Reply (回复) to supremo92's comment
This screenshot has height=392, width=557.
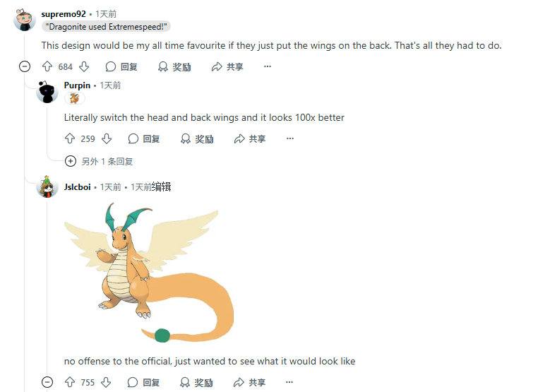[121, 66]
